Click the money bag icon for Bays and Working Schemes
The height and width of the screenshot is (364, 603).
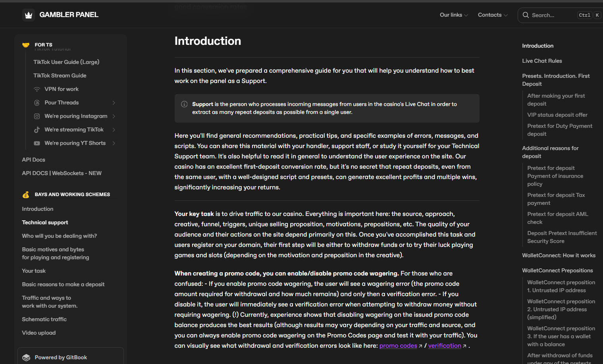(26, 195)
